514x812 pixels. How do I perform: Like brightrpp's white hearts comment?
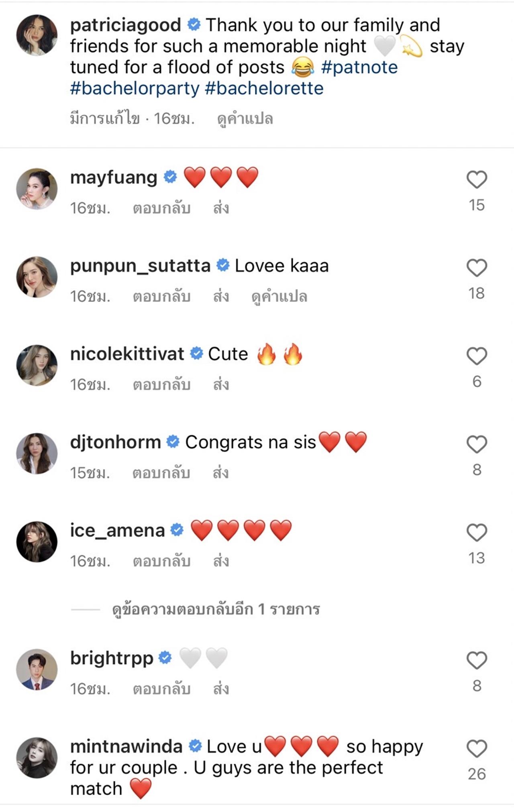coord(477,661)
